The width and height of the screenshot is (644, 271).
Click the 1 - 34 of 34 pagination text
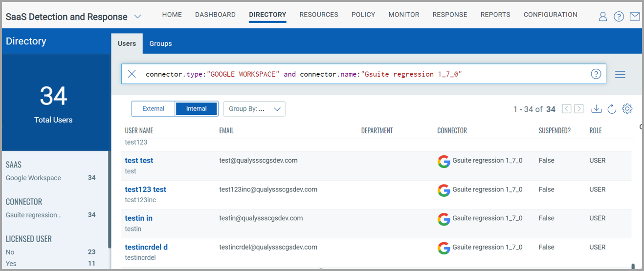[x=534, y=109]
